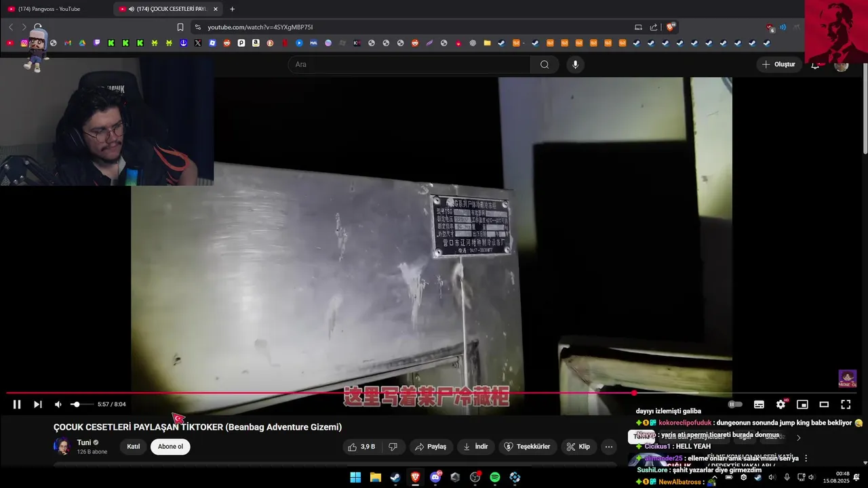The width and height of the screenshot is (868, 488).
Task: Go back in browser history
Action: click(x=11, y=27)
